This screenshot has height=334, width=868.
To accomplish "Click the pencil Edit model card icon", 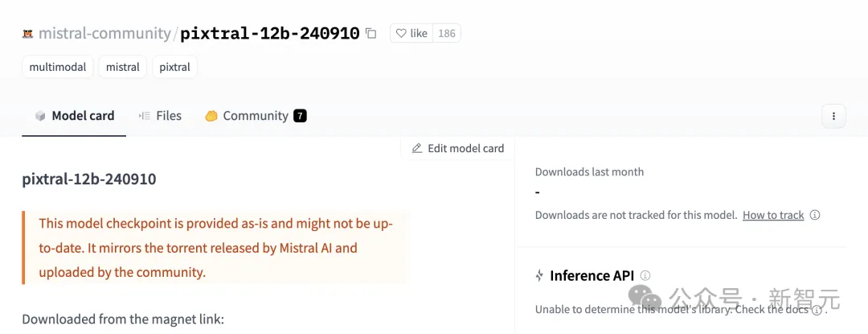I will click(416, 148).
